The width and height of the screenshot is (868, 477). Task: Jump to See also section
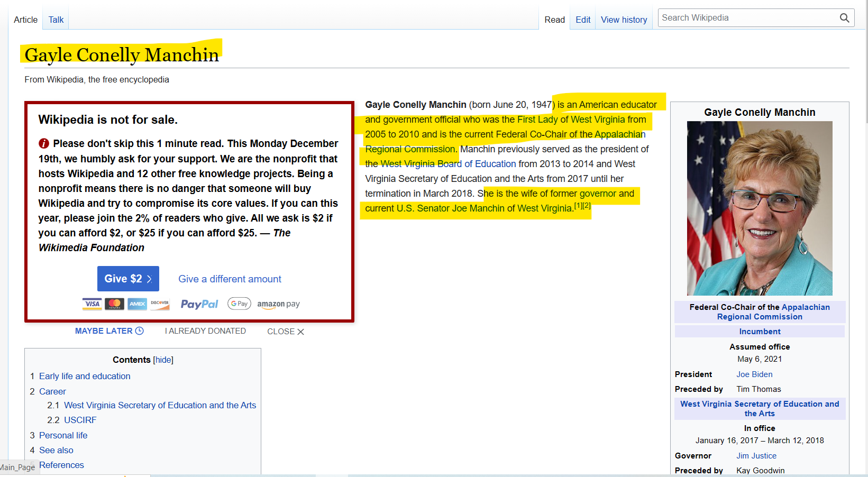[56, 450]
